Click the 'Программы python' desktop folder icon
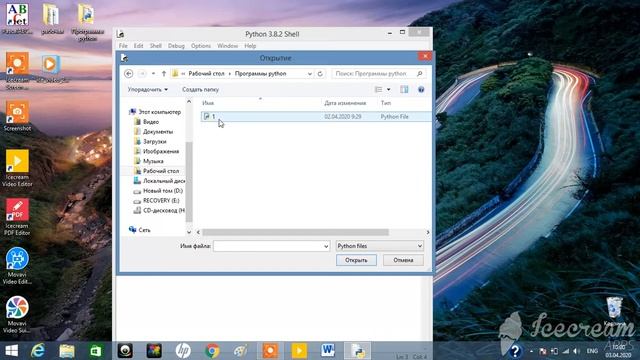640x360 pixels. click(x=87, y=22)
